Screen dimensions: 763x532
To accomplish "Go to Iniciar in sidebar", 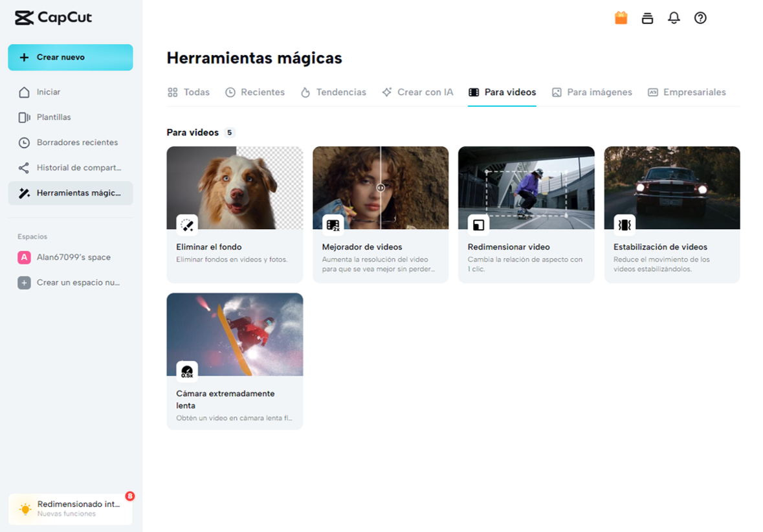I will click(x=71, y=92).
